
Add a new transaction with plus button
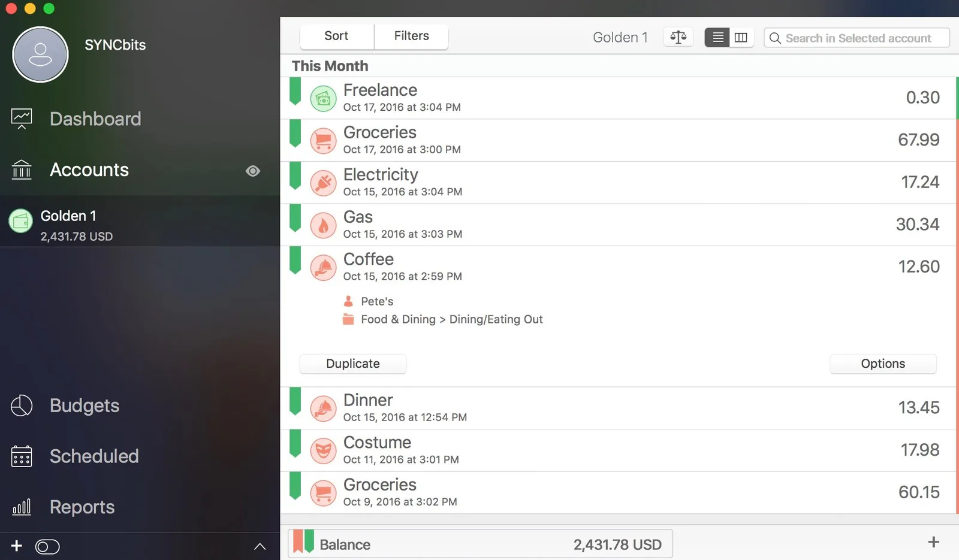pos(933,543)
